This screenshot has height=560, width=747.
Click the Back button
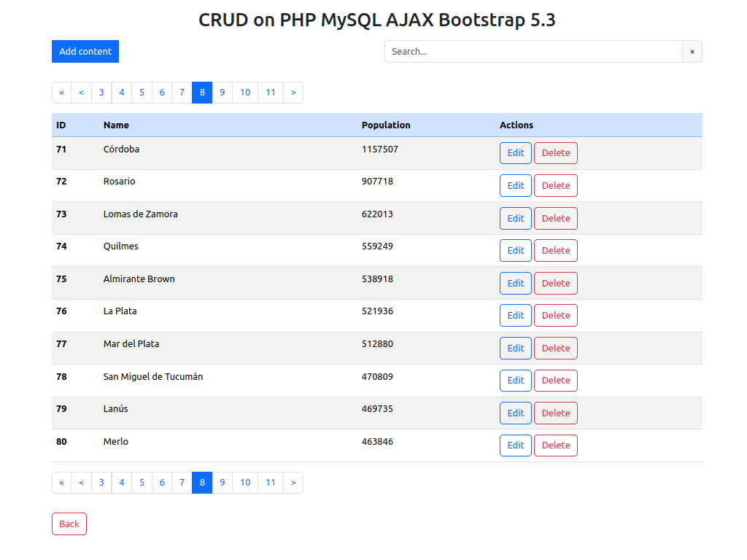(69, 523)
